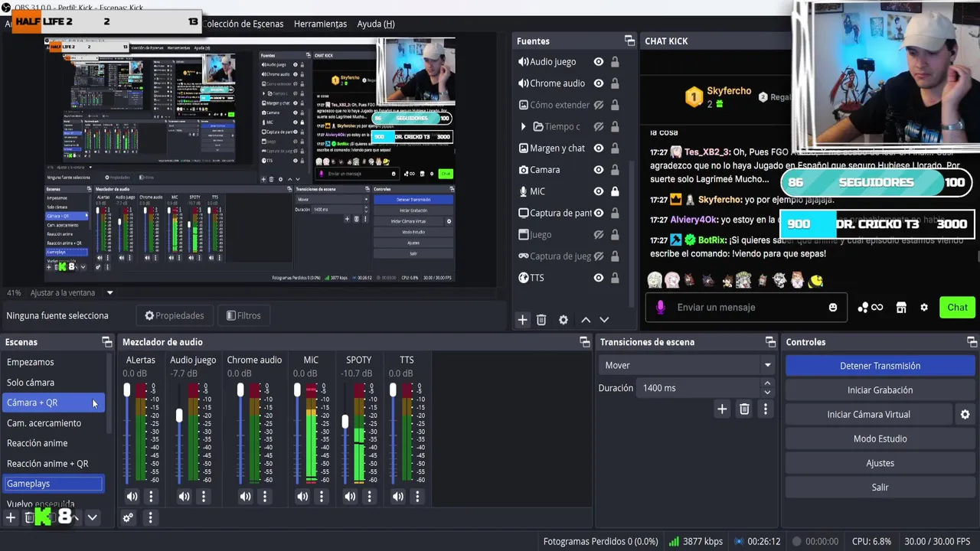
Task: Open transition properties three-dot menu
Action: [765, 409]
